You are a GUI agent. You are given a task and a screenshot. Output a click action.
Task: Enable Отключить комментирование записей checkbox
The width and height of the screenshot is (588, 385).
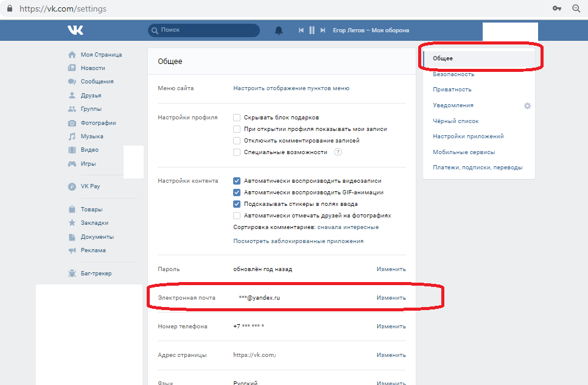pyautogui.click(x=237, y=141)
